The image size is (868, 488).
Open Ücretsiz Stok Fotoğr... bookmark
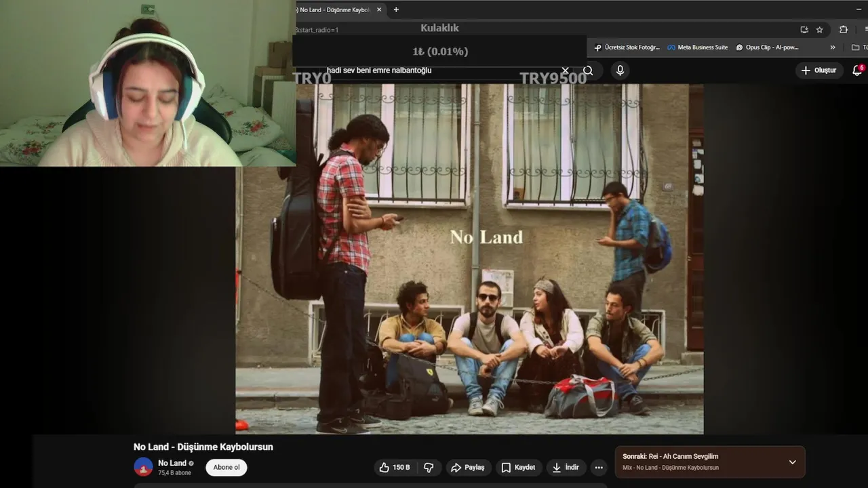627,47
